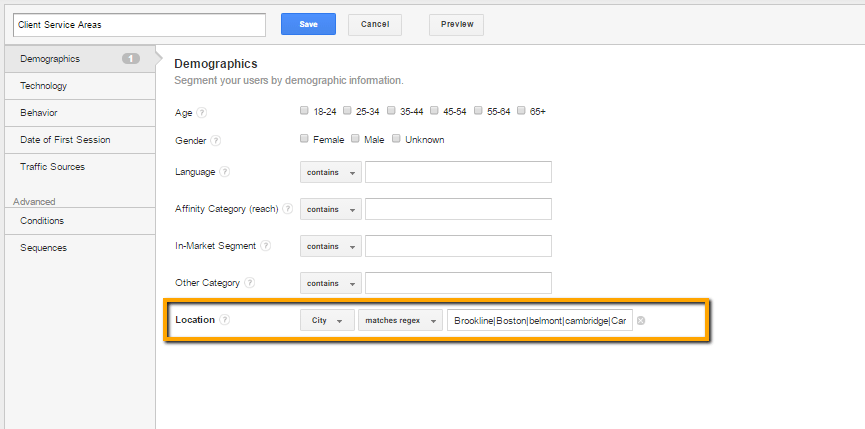Click In-Market Segment help icon

[x=265, y=245]
